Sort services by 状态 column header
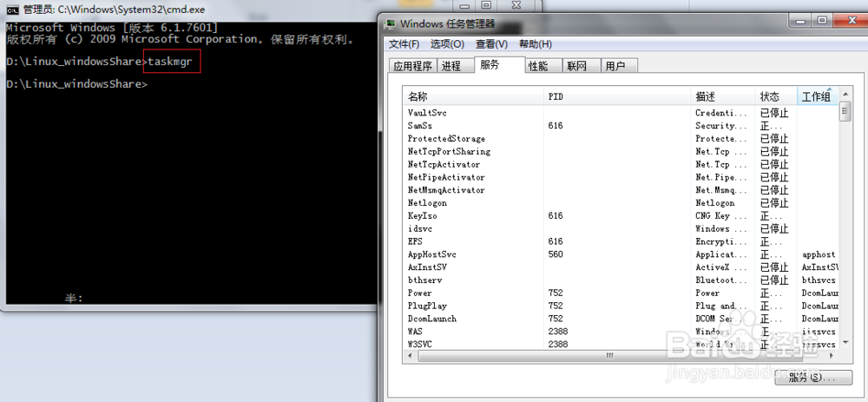The height and width of the screenshot is (402, 868). tap(777, 97)
